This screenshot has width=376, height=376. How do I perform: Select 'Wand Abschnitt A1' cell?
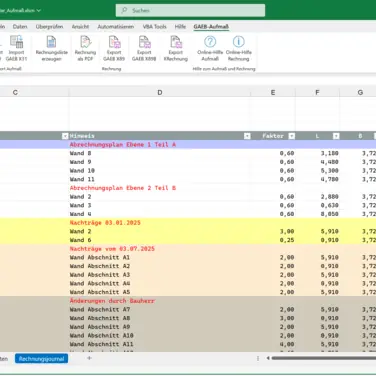pos(160,257)
